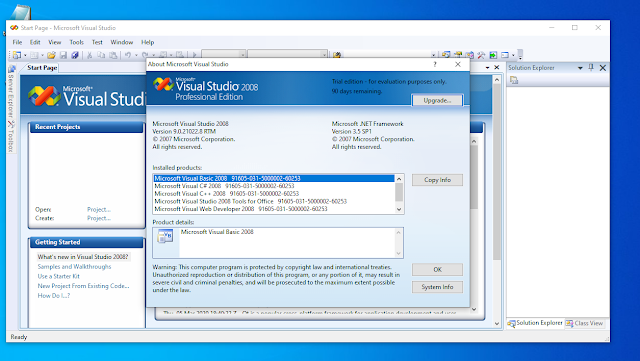Open the Edit menu
640x361 pixels.
tap(35, 42)
